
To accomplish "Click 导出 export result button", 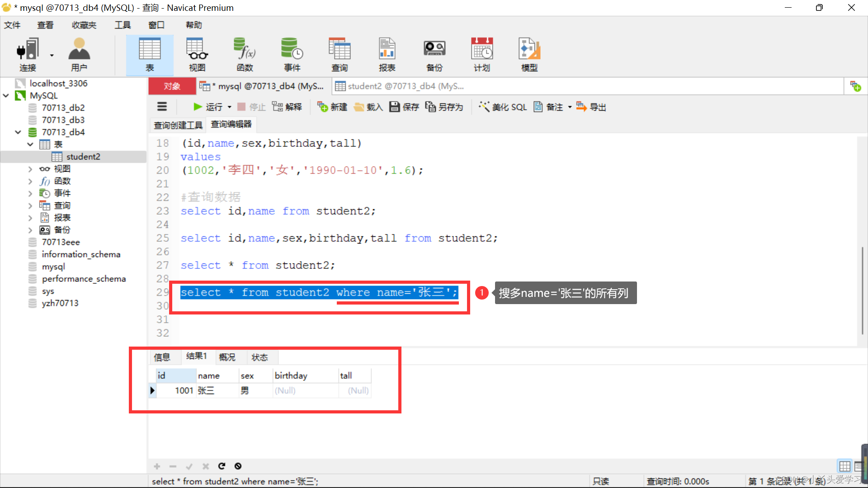I will point(591,107).
